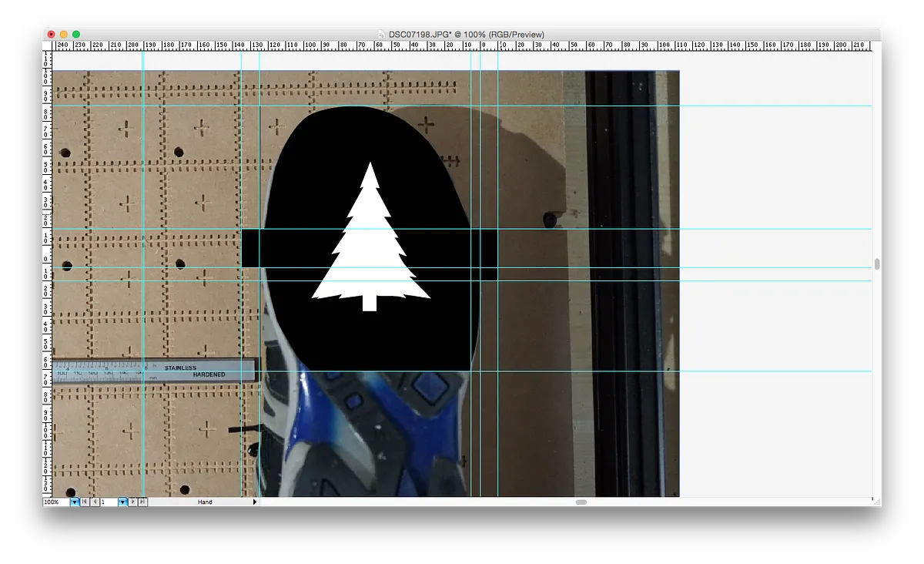Click the document icon in the title bar

(381, 35)
